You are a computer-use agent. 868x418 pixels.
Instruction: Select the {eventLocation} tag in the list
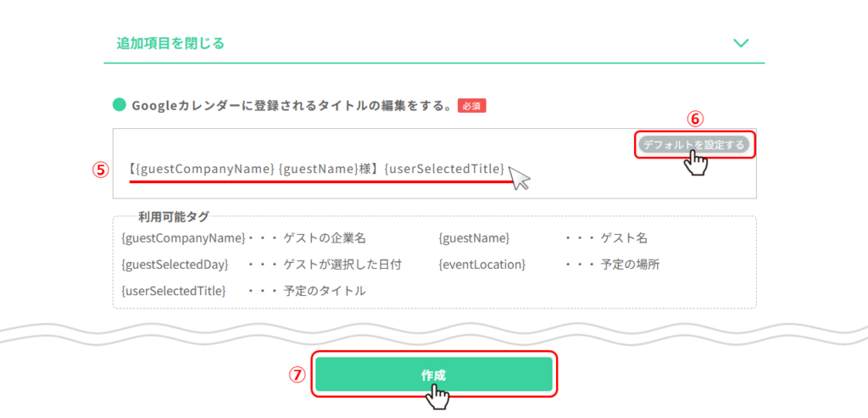[481, 265]
